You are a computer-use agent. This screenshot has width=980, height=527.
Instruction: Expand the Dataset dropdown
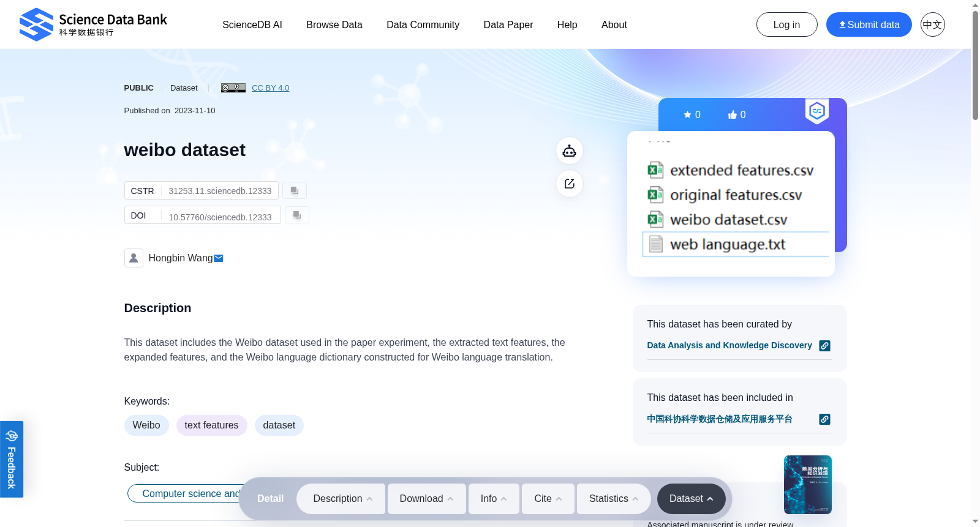click(x=692, y=499)
